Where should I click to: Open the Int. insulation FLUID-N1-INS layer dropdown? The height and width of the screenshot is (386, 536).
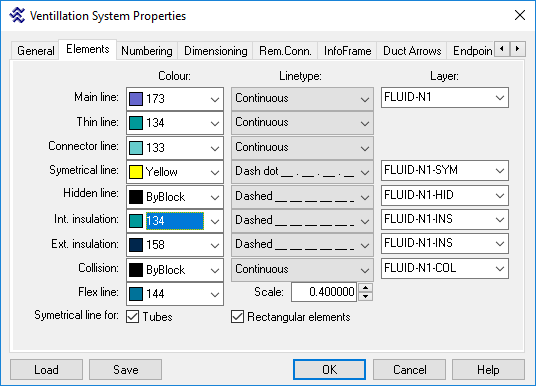tap(444, 219)
